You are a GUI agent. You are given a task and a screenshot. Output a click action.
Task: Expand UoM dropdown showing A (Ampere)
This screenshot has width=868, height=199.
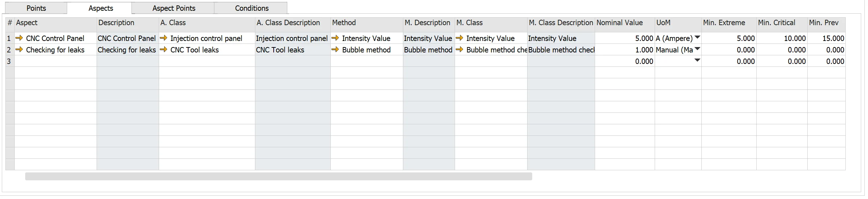click(697, 37)
